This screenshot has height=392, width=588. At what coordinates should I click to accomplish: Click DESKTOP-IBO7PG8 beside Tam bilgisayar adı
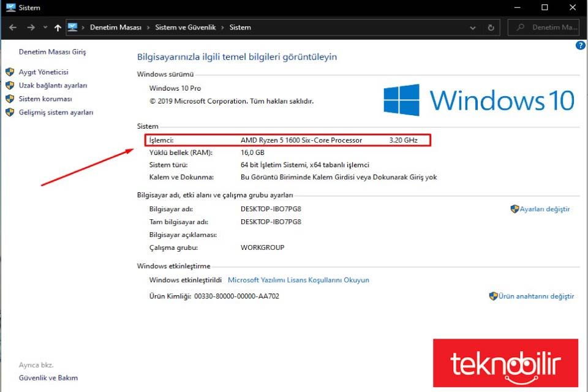(271, 222)
